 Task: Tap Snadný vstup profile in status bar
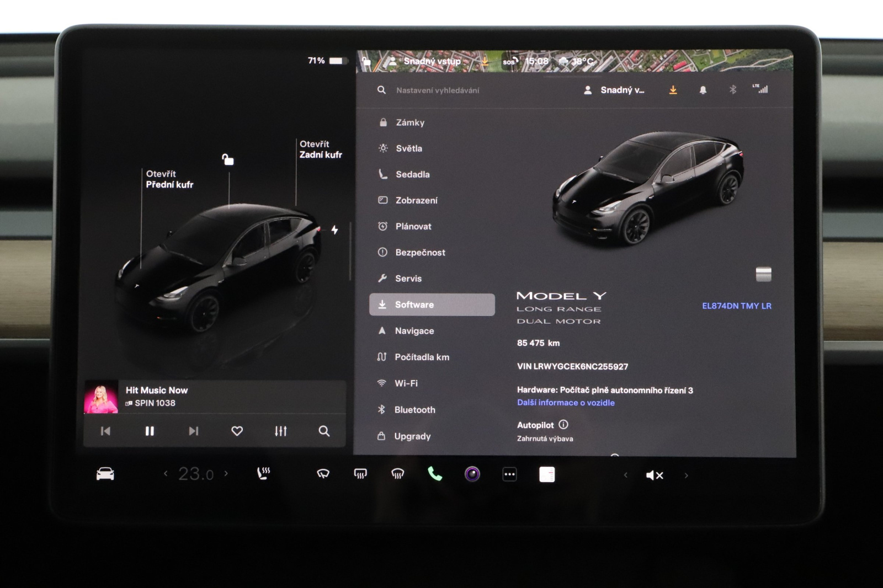point(425,61)
